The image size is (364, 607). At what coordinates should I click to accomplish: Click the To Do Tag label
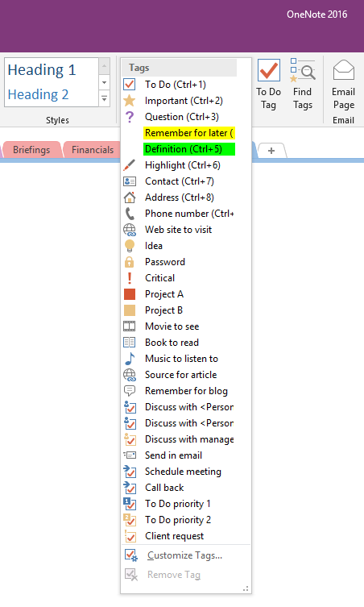coord(268,98)
